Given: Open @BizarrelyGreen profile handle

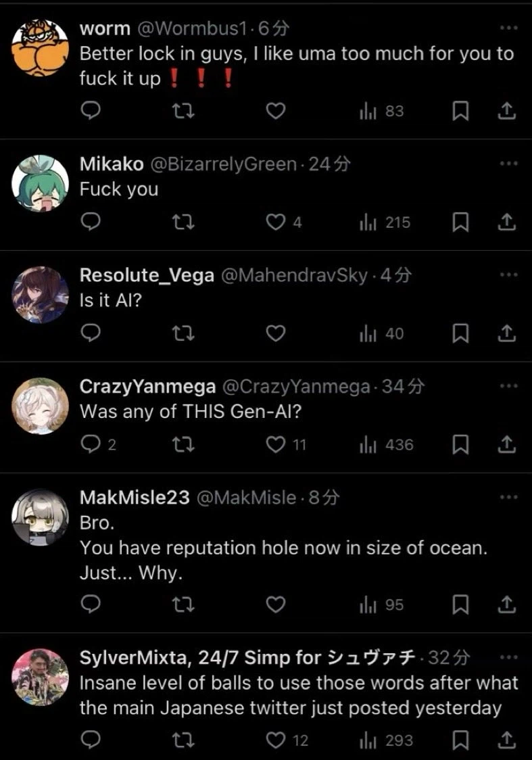Looking at the screenshot, I should click(x=222, y=164).
